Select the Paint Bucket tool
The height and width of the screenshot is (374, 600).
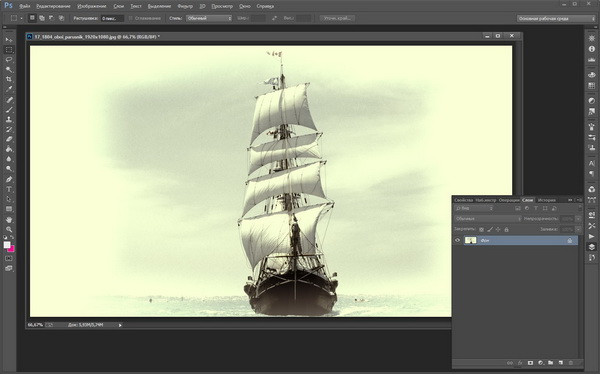(x=9, y=149)
